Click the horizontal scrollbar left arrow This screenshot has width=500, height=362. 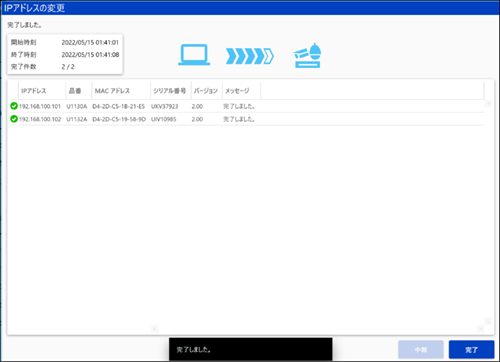click(154, 329)
